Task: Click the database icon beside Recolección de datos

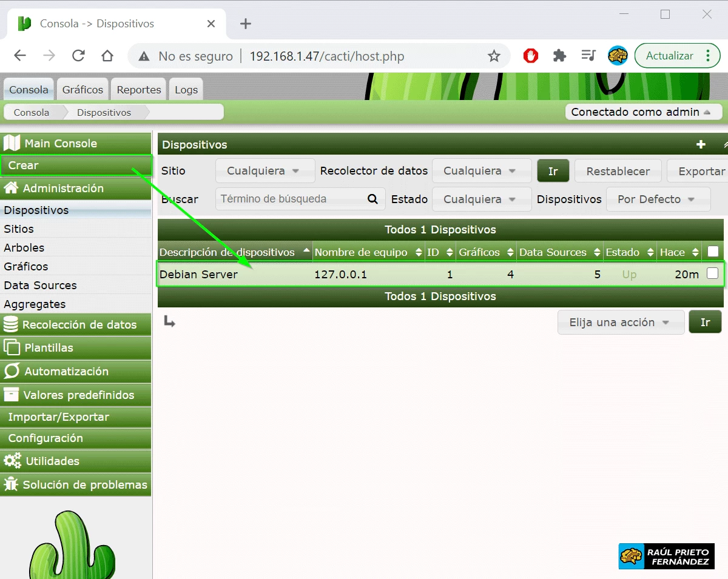Action: [x=10, y=324]
